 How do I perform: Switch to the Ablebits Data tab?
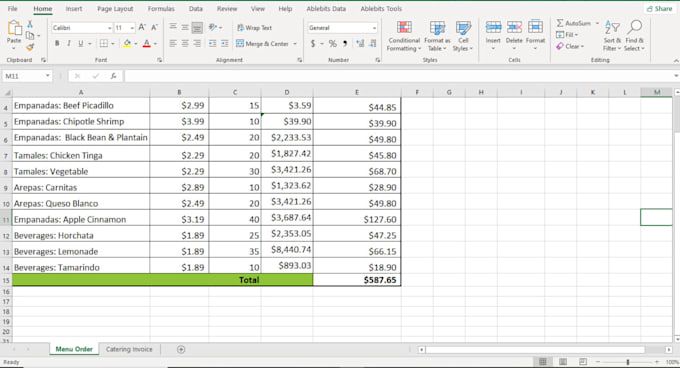click(326, 9)
